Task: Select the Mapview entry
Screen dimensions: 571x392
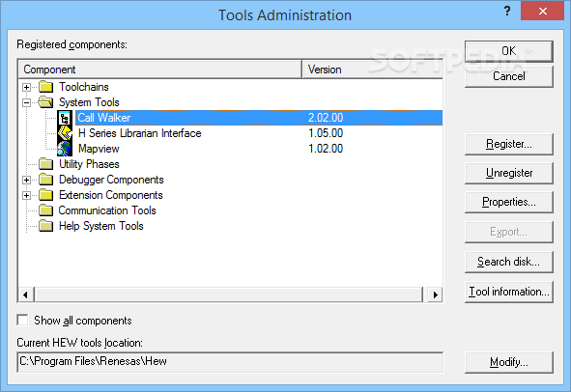Action: click(x=99, y=149)
